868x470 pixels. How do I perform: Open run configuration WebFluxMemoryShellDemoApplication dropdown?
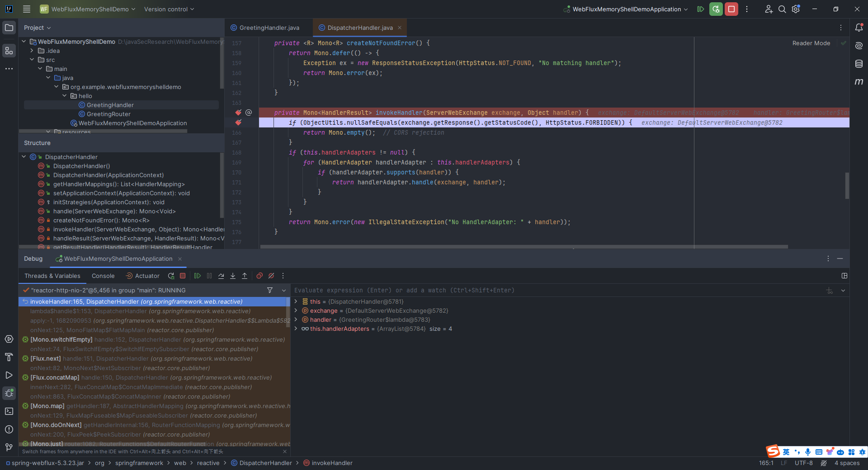tap(626, 9)
